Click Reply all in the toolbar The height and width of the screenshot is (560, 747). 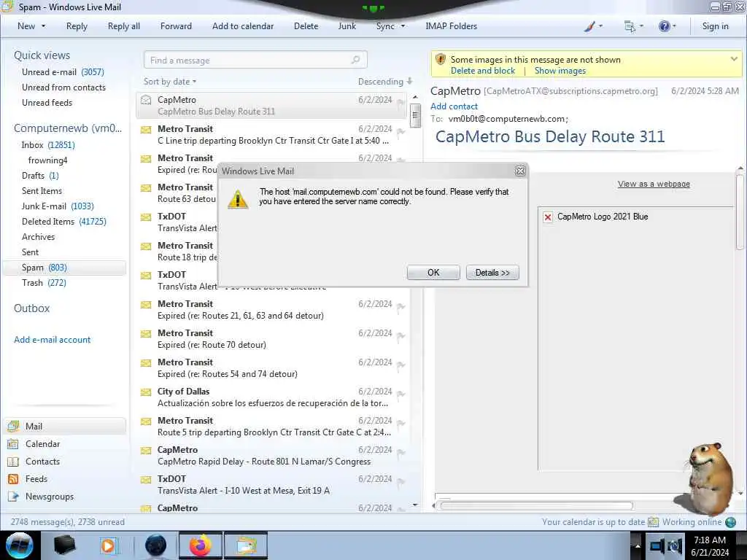coord(124,26)
